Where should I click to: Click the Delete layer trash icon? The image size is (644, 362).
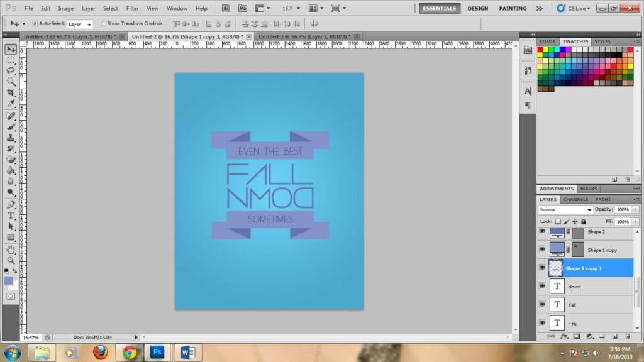(x=628, y=336)
